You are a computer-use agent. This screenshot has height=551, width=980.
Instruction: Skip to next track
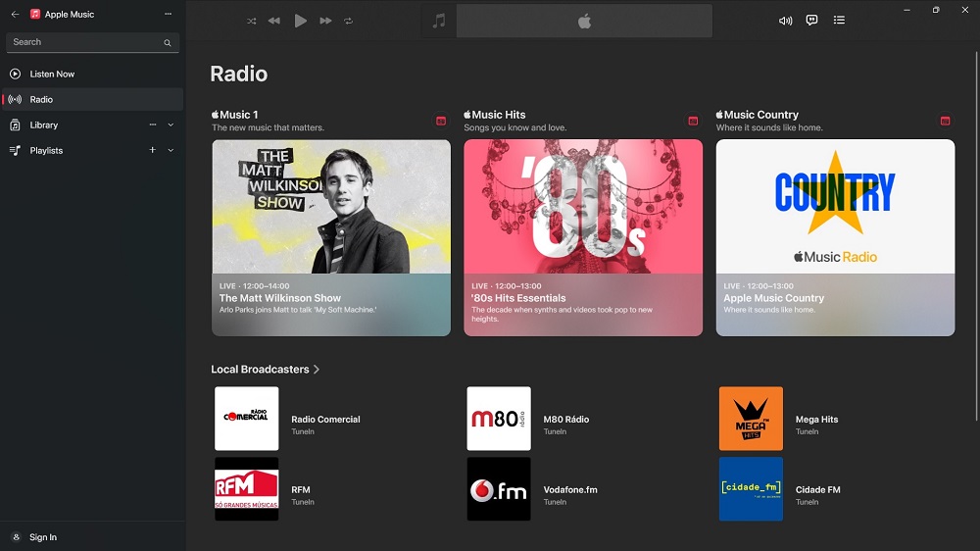click(x=325, y=21)
